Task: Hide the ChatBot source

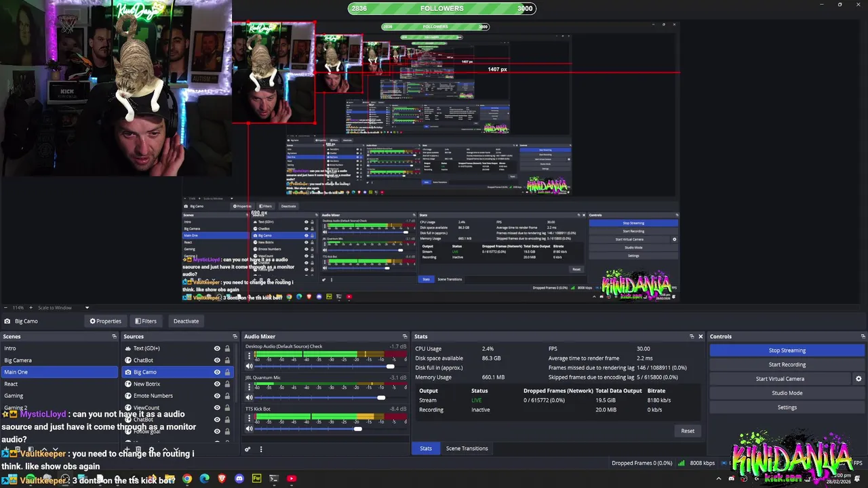Action: (x=217, y=360)
